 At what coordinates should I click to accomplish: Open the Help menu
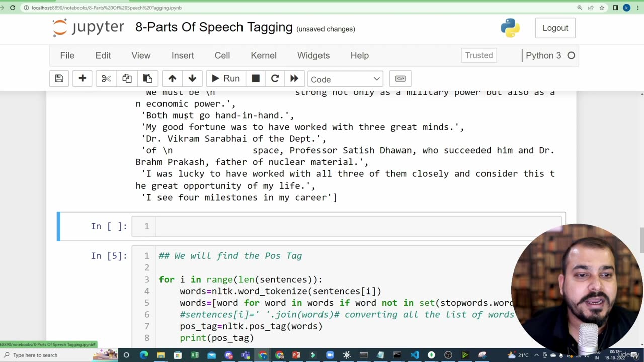(x=360, y=55)
